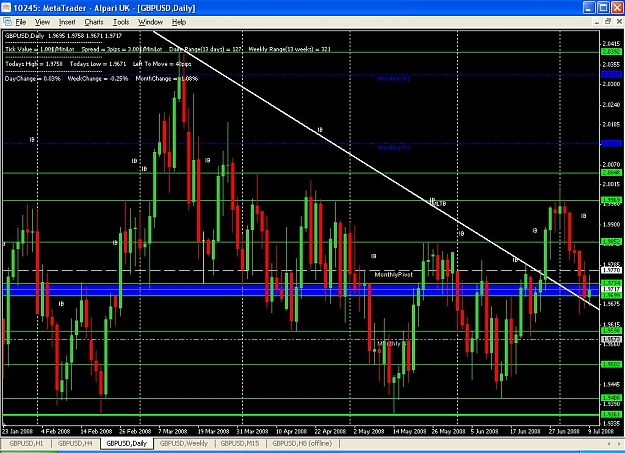Switch to the GBPUSD,Weekly chart tab
625x453 pixels.
[184, 443]
